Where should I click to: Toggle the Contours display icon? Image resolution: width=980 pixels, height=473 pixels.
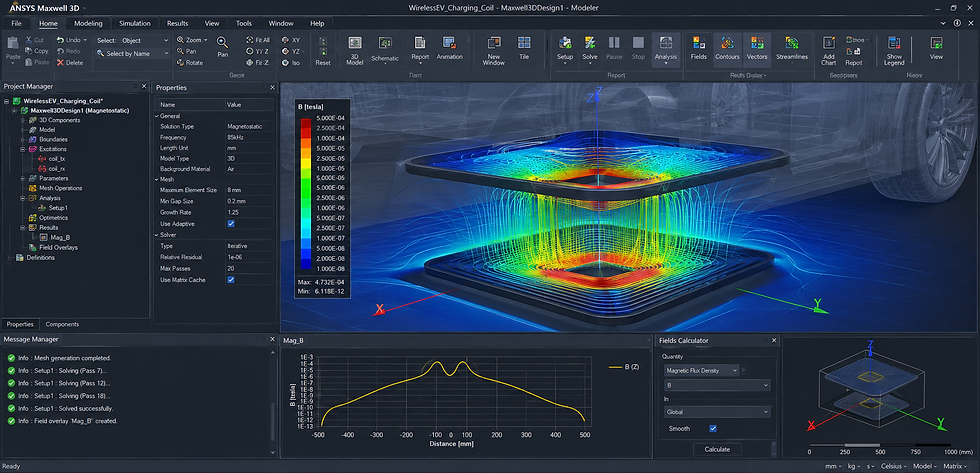coord(728,42)
